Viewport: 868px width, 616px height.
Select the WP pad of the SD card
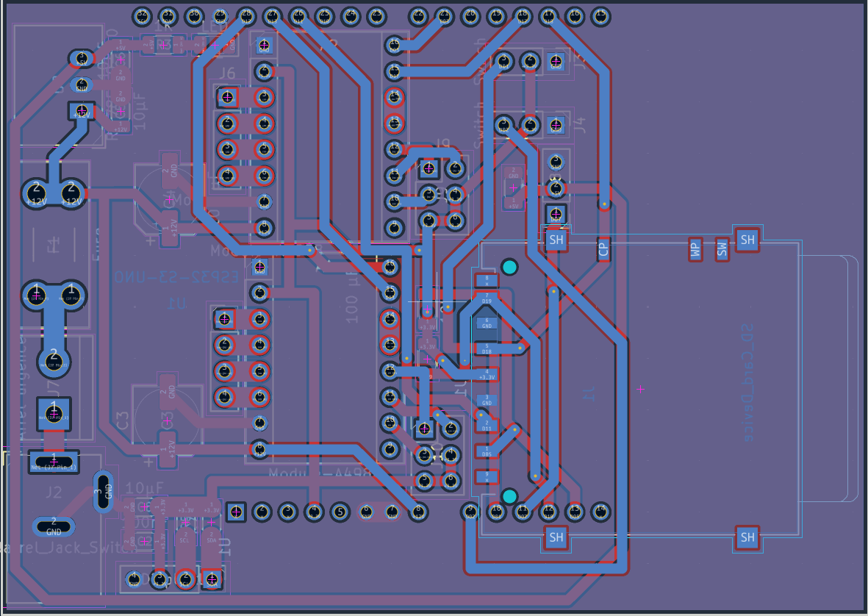click(695, 250)
